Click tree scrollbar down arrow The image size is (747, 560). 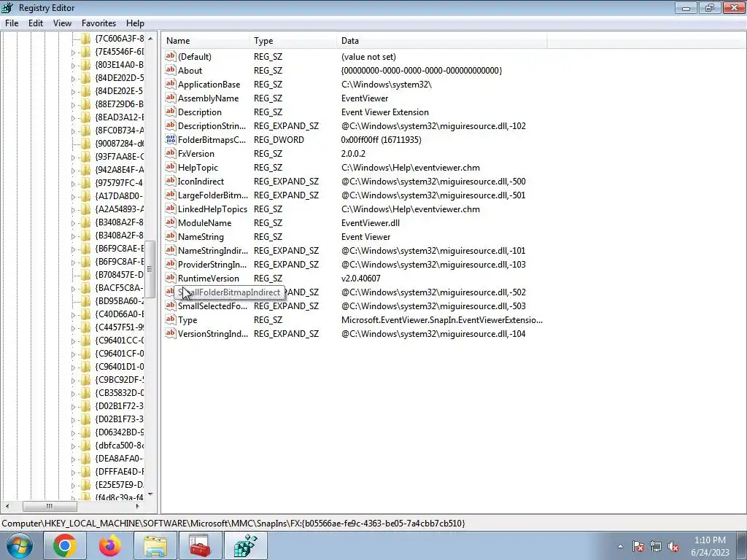click(150, 494)
